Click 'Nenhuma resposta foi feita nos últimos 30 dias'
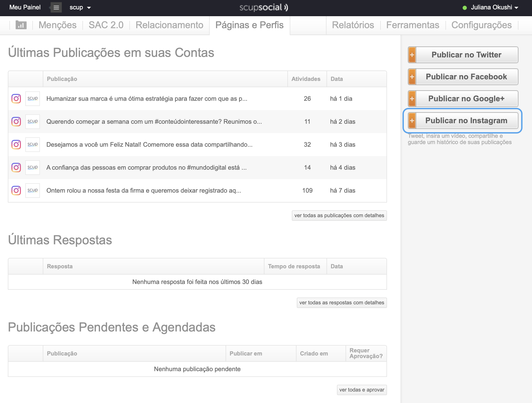532x403 pixels. (x=197, y=282)
